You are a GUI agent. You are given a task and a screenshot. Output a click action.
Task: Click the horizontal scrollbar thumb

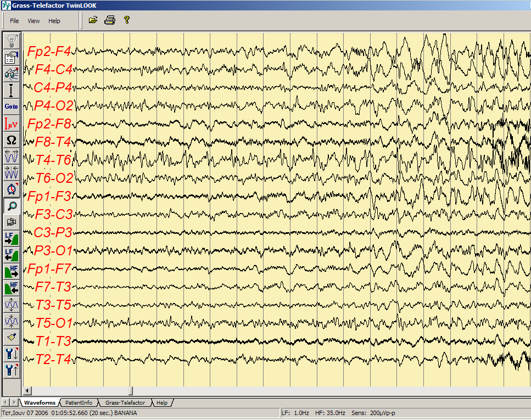tap(131, 391)
